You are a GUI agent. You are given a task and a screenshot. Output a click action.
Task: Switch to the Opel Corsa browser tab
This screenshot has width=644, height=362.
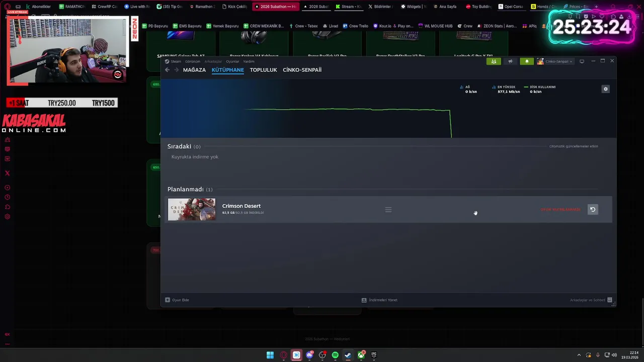(x=511, y=7)
